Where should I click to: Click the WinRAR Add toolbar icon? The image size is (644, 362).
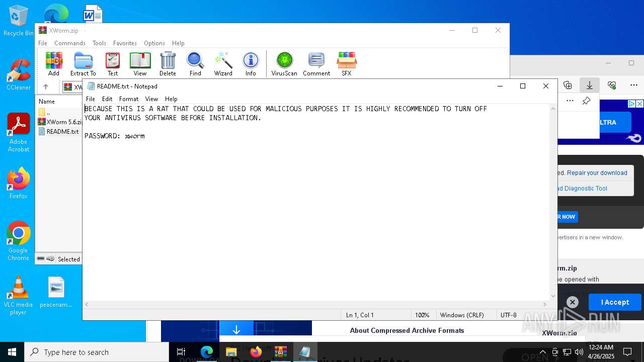click(54, 64)
